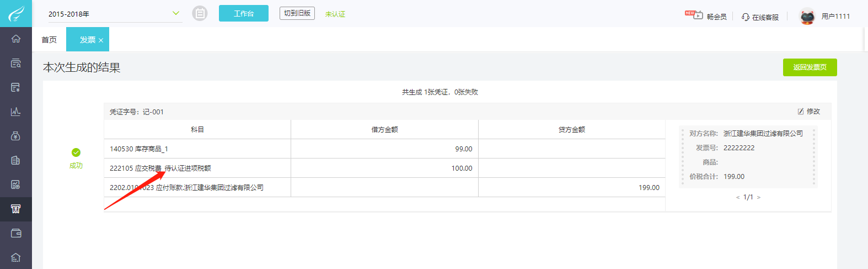Image resolution: width=868 pixels, height=269 pixels.
Task: Click the 成功 status label
Action: click(76, 166)
